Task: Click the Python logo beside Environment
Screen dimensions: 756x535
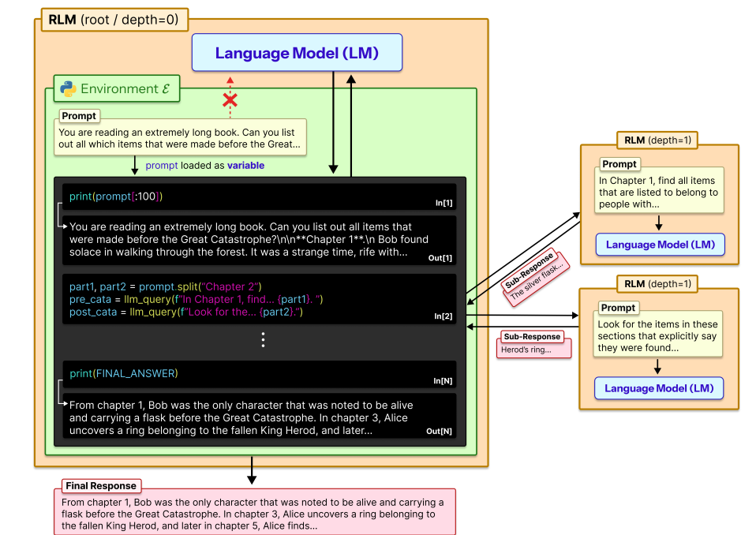Action: 68,88
